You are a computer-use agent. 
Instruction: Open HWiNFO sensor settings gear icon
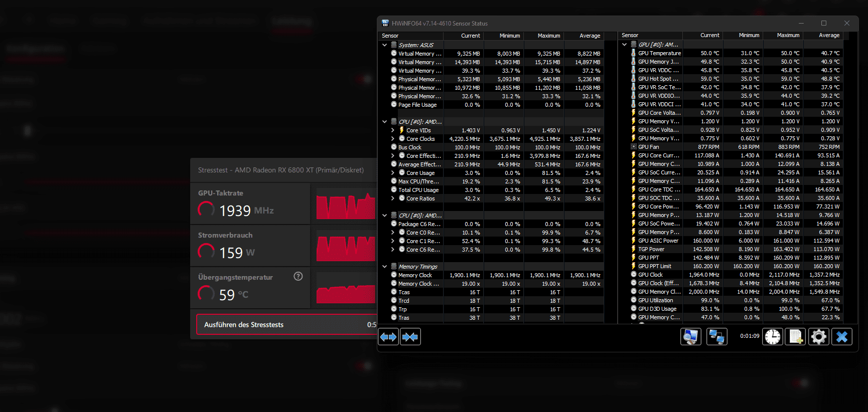pyautogui.click(x=818, y=337)
